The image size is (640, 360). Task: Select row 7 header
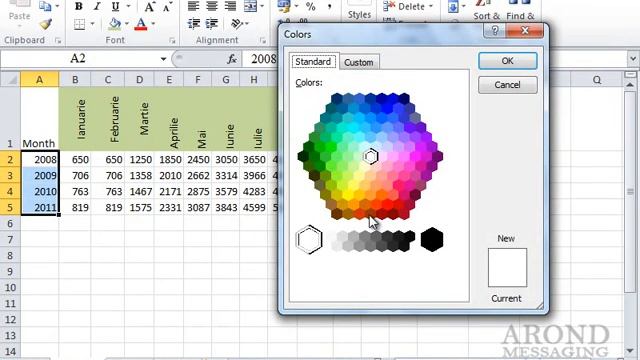pyautogui.click(x=10, y=239)
